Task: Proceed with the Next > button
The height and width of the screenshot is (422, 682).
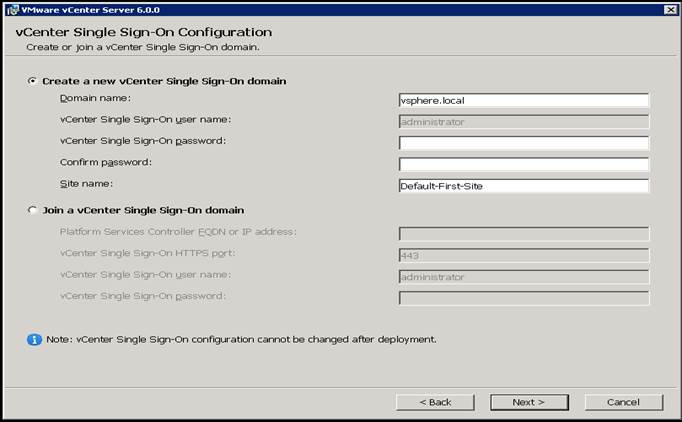Action: [x=529, y=402]
